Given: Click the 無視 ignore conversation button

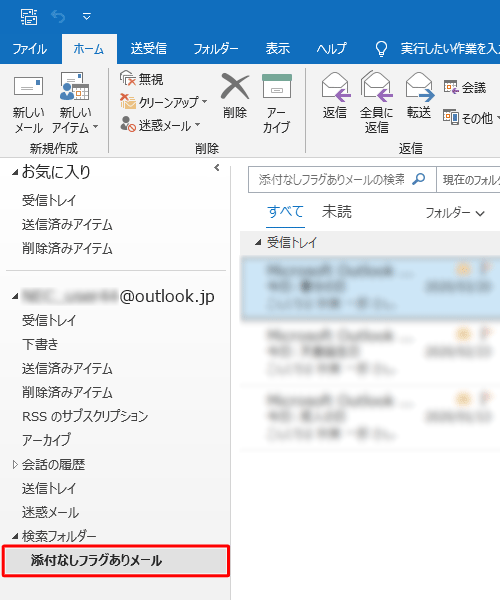Looking at the screenshot, I should click(142, 79).
